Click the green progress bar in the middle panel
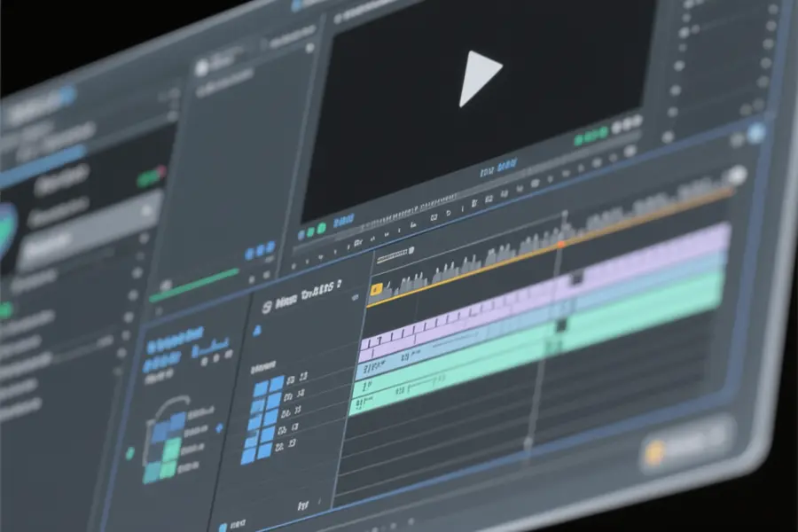Image resolution: width=798 pixels, height=532 pixels. (x=195, y=286)
